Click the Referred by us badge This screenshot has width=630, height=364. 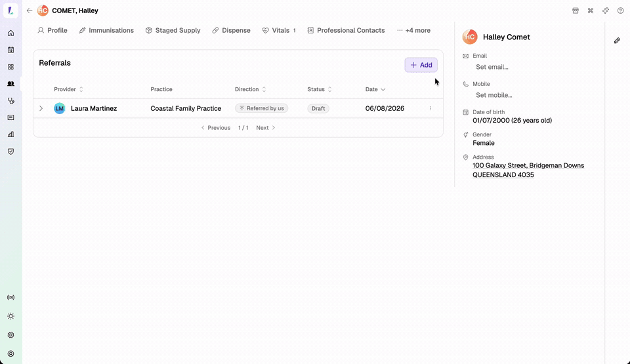(x=262, y=108)
